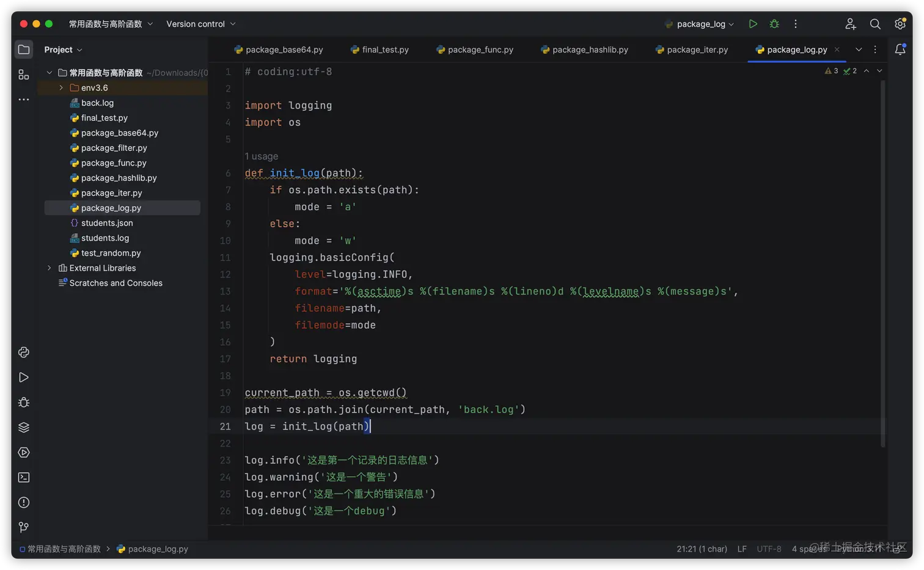Go to previous highlighted problem arrow
This screenshot has width=924, height=570.
pos(867,71)
